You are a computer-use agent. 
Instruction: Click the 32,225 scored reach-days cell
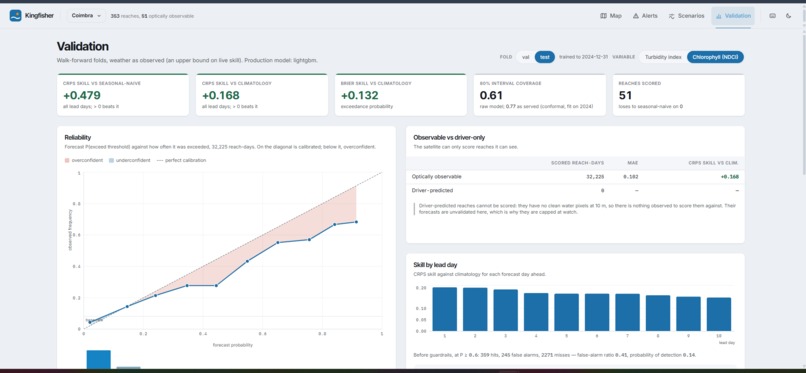[x=595, y=177]
